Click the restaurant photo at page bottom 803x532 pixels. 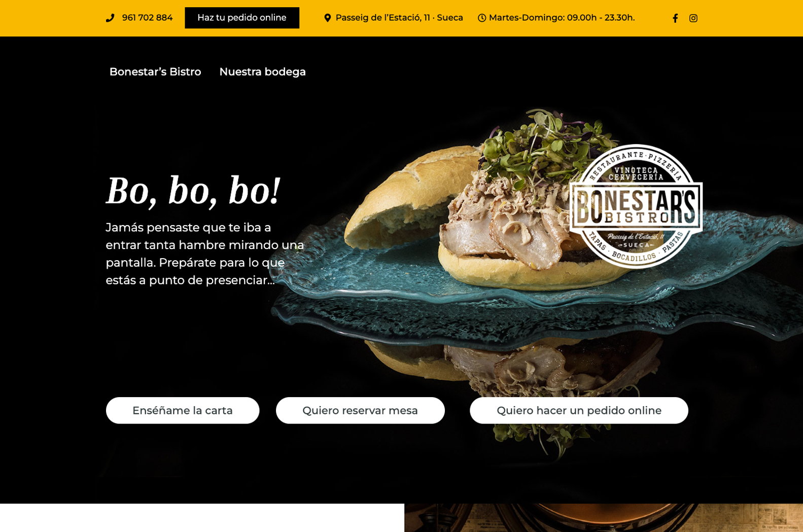point(604,518)
